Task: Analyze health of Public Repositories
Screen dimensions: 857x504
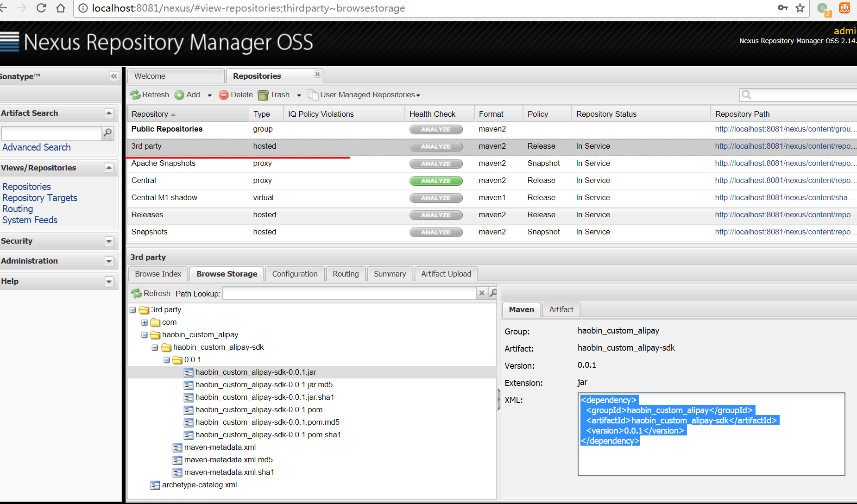Action: pyautogui.click(x=436, y=129)
